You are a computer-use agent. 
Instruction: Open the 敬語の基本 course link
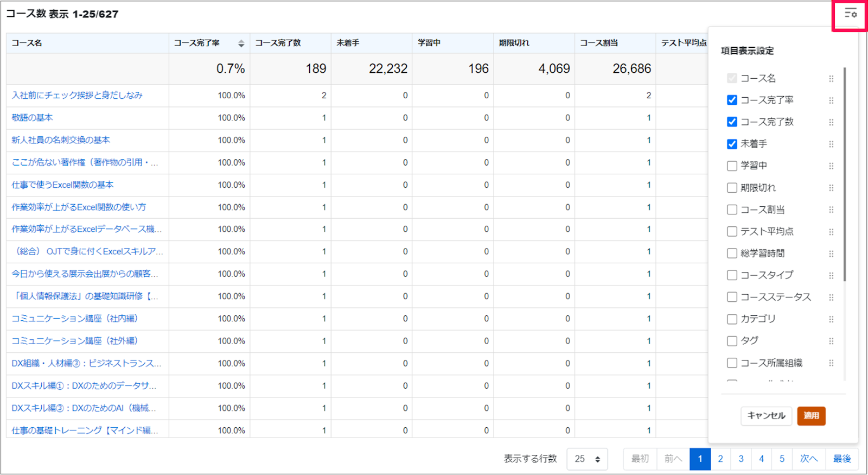[x=33, y=118]
